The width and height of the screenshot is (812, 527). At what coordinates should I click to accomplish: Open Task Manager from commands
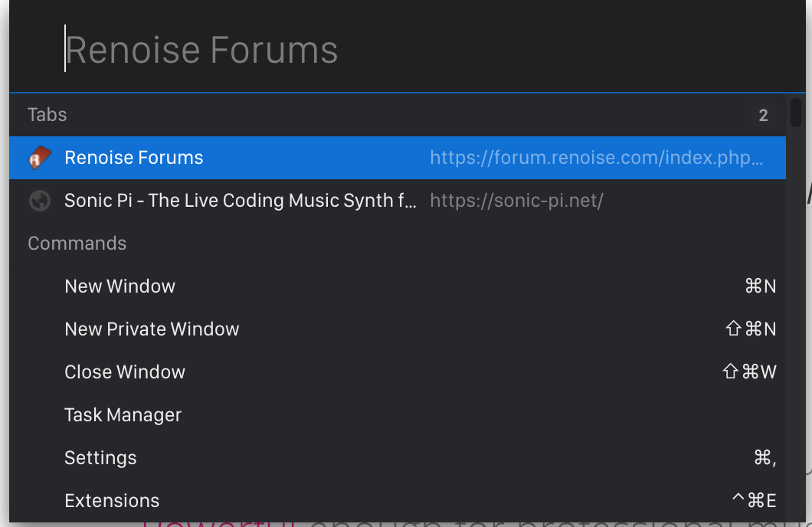pyautogui.click(x=398, y=415)
